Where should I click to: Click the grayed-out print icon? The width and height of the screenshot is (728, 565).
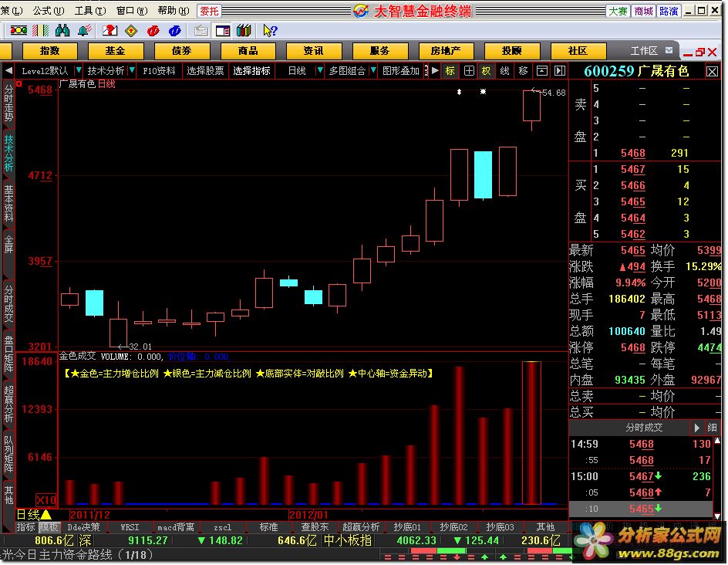coord(201,31)
